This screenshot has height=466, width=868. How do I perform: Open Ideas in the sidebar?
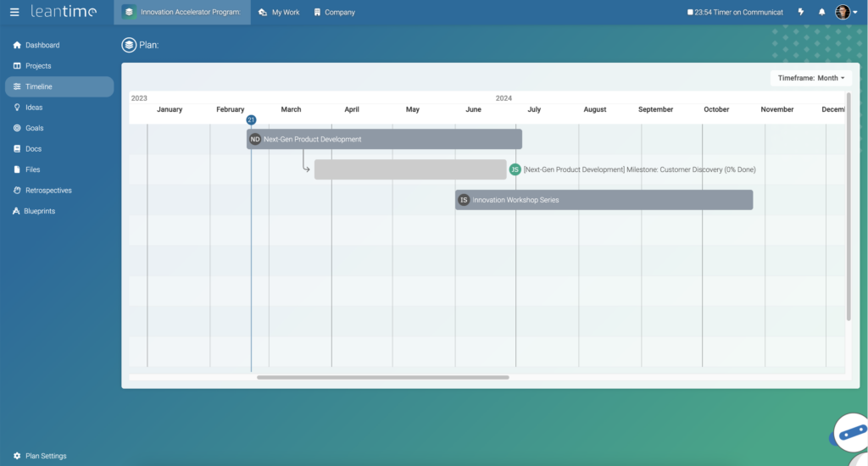[59, 108]
